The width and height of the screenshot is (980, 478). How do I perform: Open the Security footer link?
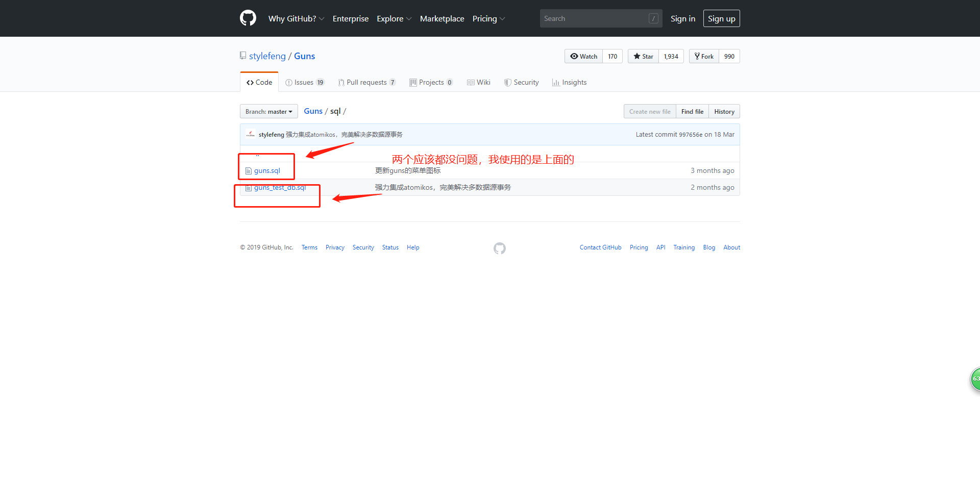click(x=363, y=247)
